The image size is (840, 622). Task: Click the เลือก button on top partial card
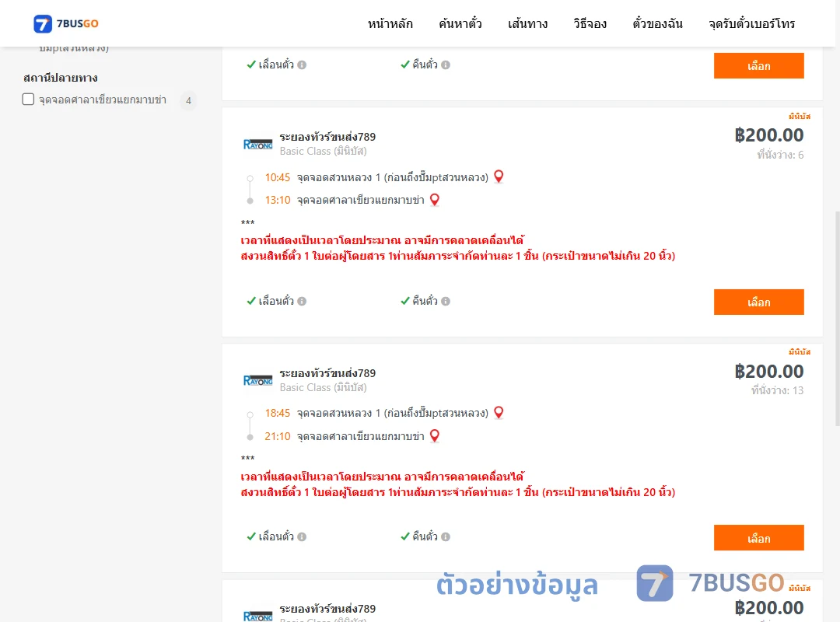click(758, 65)
